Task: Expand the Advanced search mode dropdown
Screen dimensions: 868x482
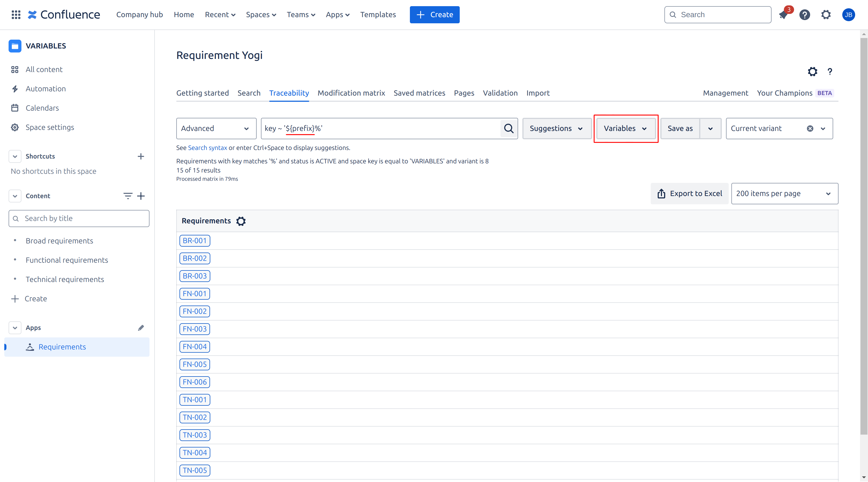Action: tap(216, 128)
